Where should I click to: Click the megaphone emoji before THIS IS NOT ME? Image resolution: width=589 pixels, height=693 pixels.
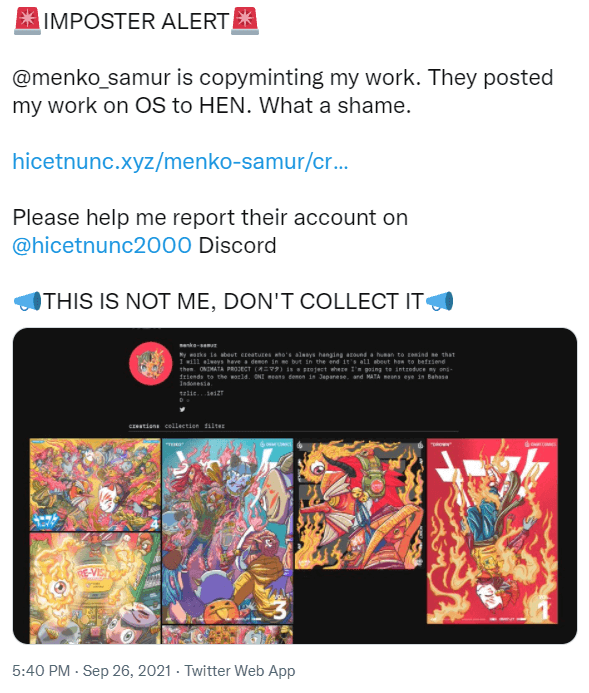[27, 301]
